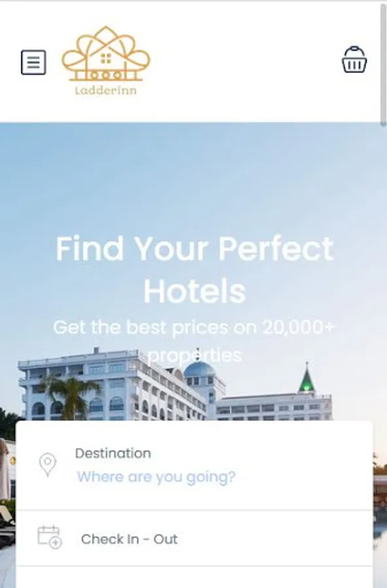Click the Destination map pin icon
387x588 pixels.
[48, 465]
